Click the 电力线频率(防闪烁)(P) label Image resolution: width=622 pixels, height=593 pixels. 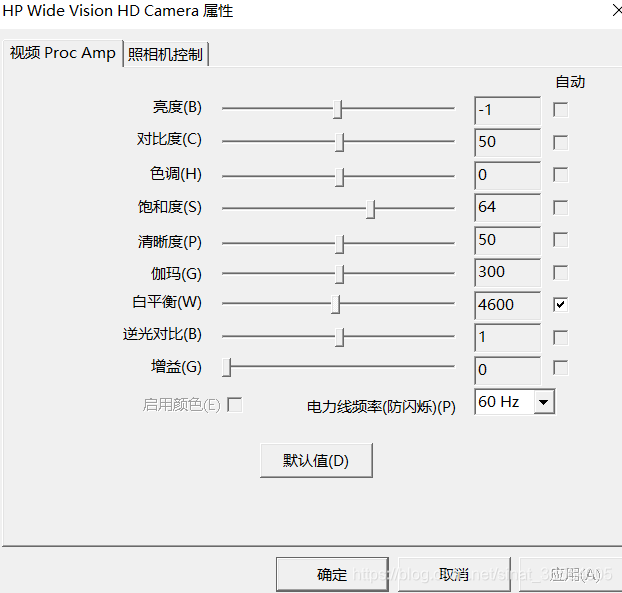tap(381, 407)
